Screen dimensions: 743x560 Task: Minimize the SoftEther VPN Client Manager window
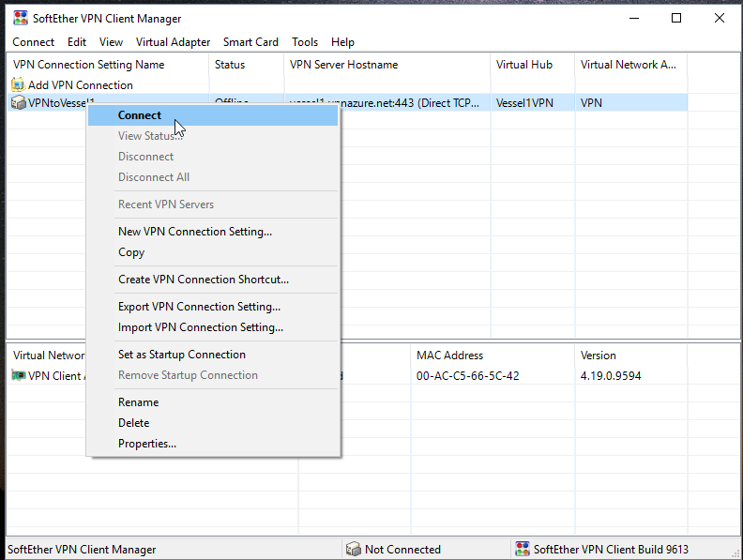(634, 18)
